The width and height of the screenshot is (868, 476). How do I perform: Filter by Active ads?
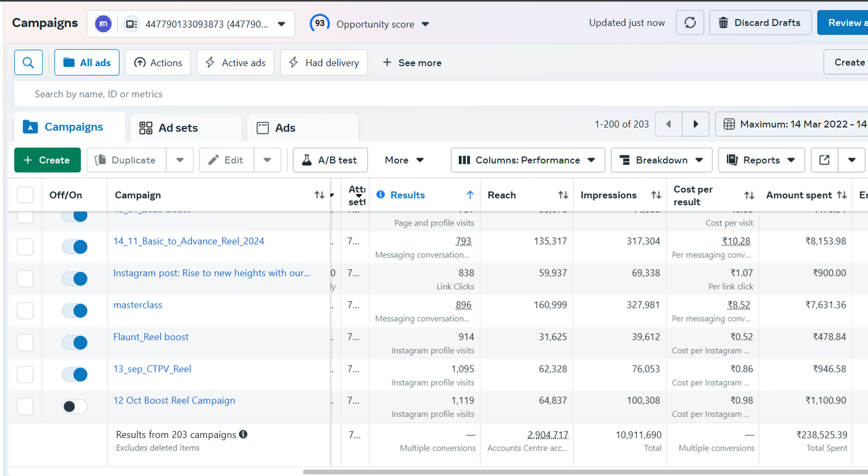(x=235, y=62)
